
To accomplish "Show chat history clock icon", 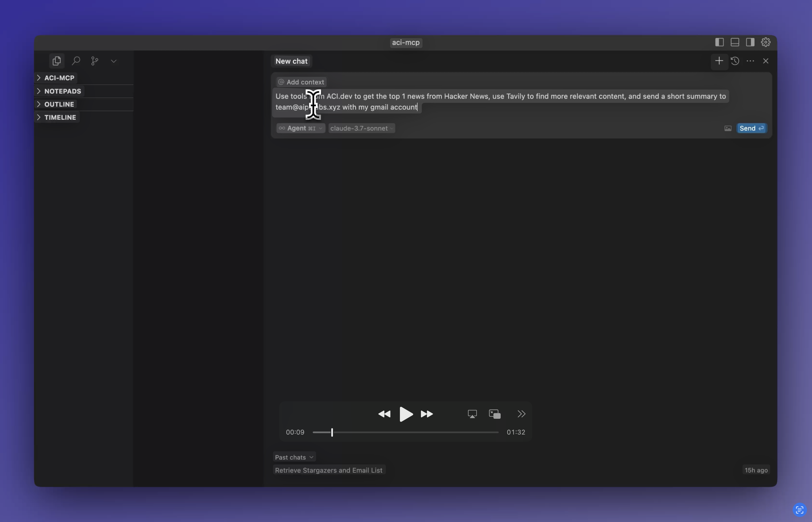I will point(735,61).
